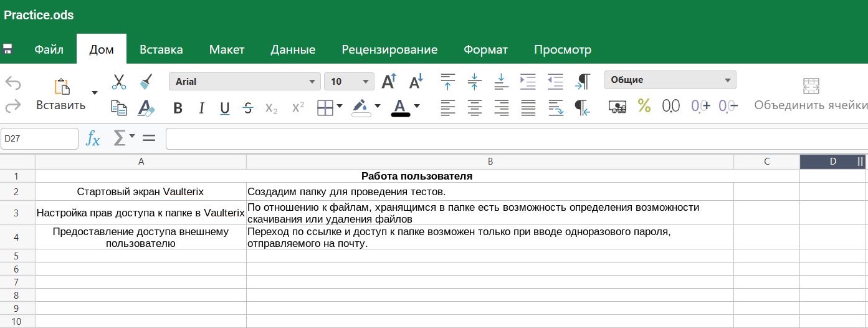Switch to the Формат tab

point(485,49)
